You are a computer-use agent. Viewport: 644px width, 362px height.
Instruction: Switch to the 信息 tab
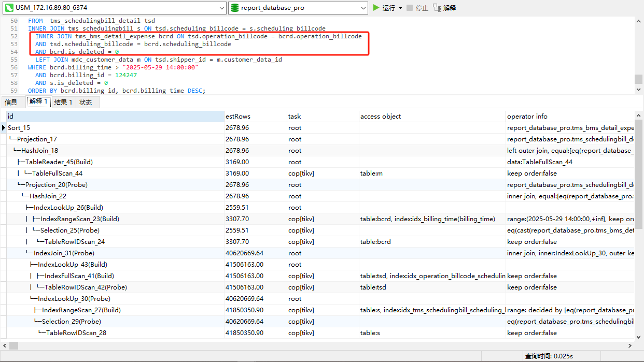pos(11,103)
